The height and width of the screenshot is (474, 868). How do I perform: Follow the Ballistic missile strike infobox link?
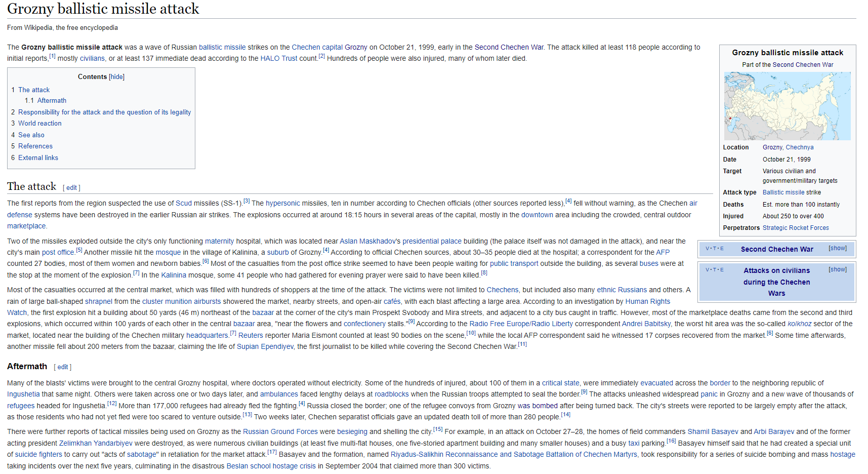point(792,192)
